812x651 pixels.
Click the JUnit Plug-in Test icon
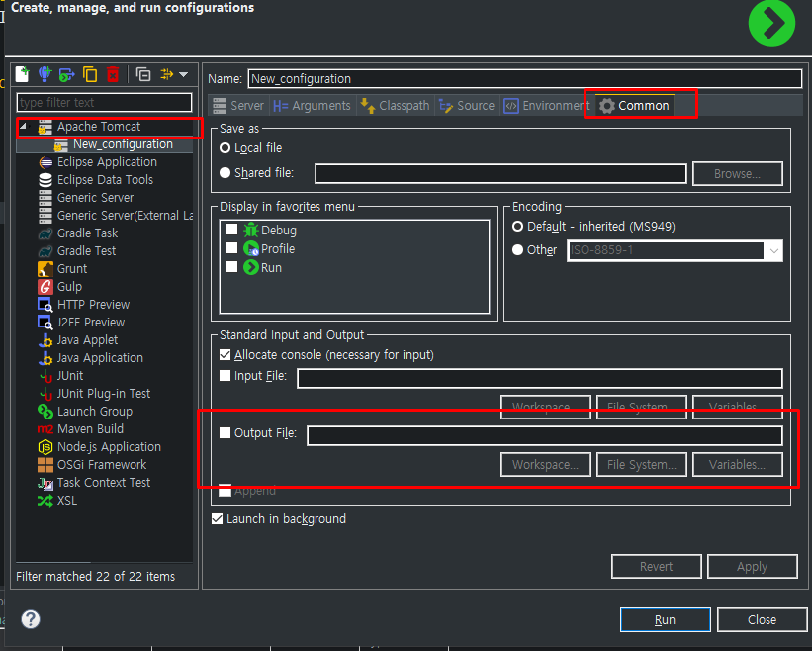click(46, 394)
